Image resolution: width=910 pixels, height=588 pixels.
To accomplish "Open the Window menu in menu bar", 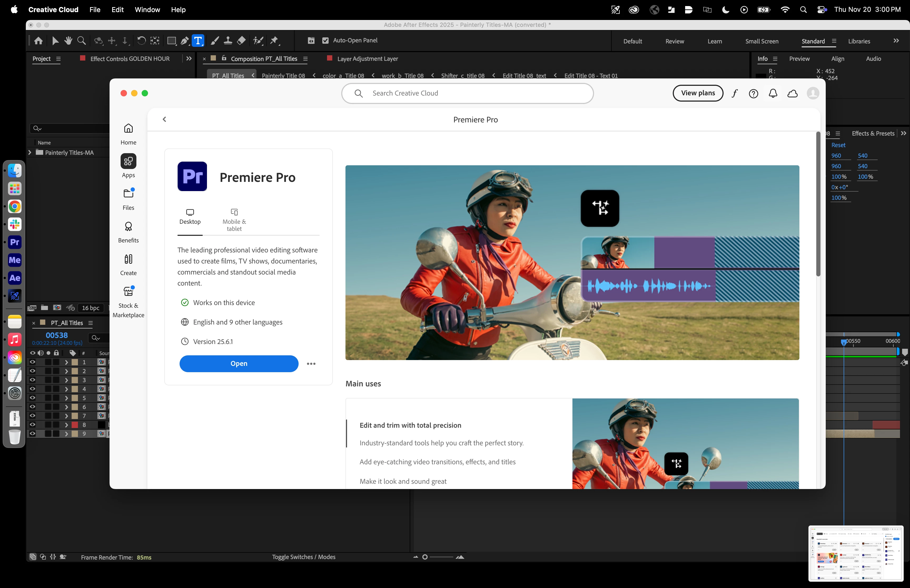I will coord(147,9).
